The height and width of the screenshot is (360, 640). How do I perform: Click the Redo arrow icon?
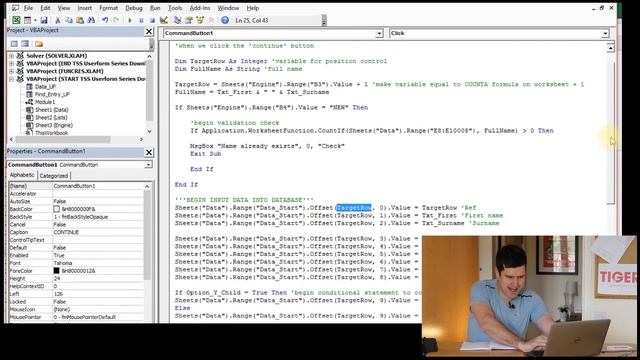tap(116, 20)
